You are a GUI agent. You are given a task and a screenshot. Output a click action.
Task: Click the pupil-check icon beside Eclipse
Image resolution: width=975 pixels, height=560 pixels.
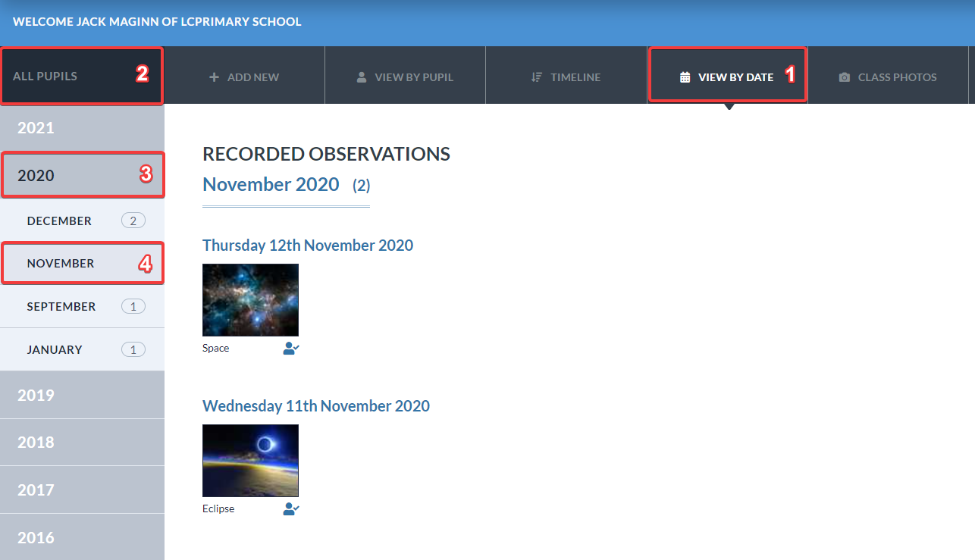pos(291,509)
